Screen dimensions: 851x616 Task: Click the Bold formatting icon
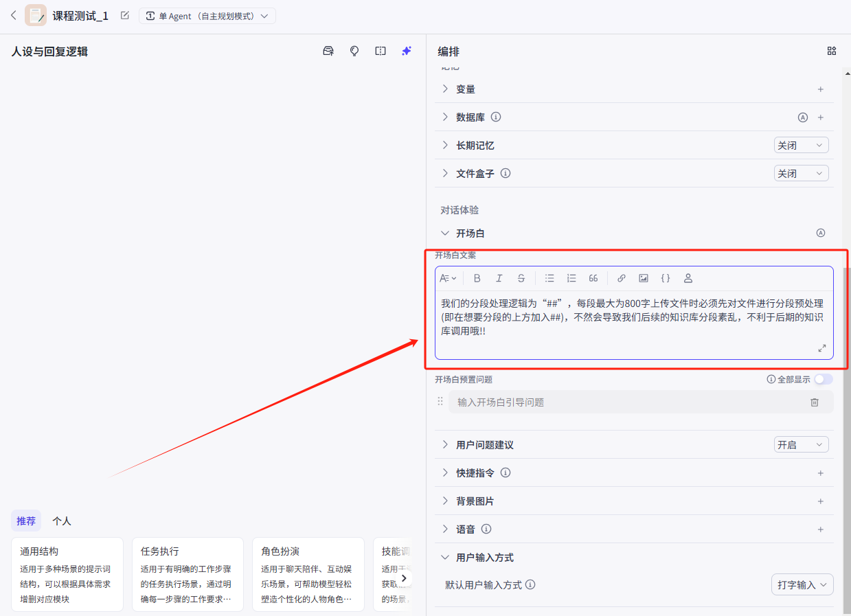click(477, 278)
